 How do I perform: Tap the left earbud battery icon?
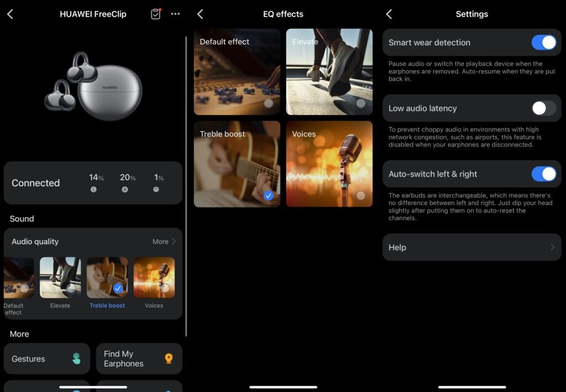(93, 190)
